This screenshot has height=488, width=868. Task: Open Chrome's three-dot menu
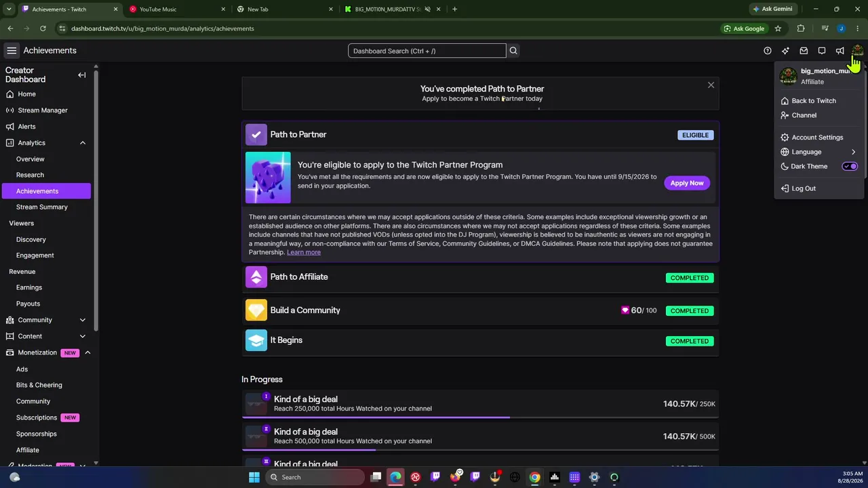coord(857,28)
